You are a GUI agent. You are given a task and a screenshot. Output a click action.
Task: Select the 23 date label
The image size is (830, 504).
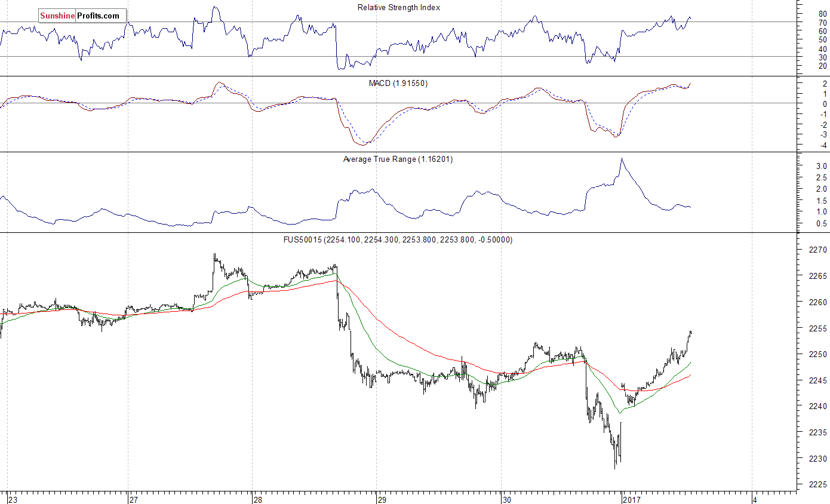click(x=13, y=499)
